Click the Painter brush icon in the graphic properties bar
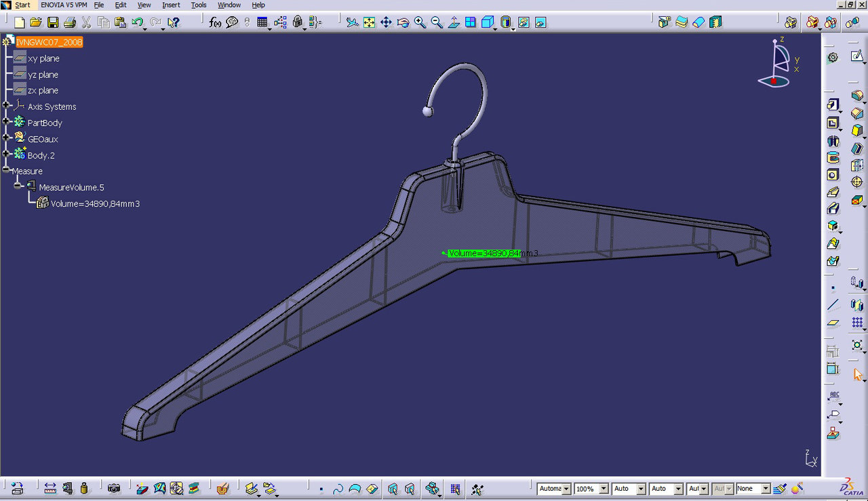Viewport: 868px width, 501px height. 780,488
